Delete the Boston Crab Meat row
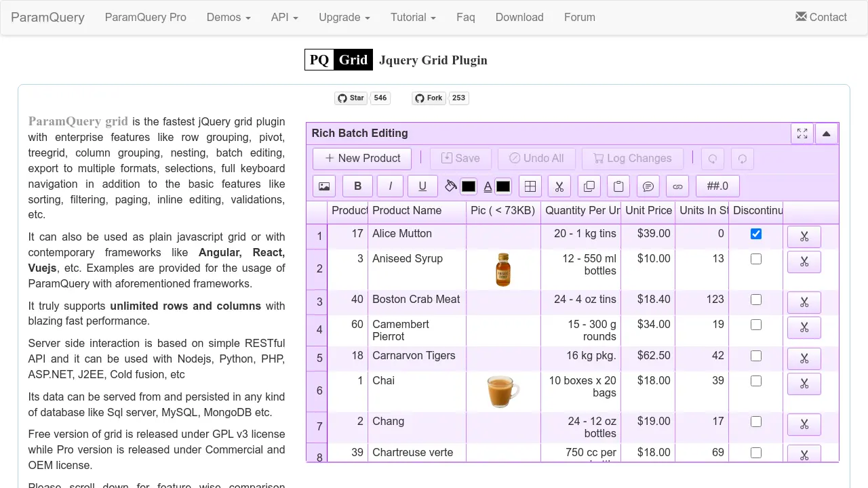This screenshot has width=868, height=488. 804,303
